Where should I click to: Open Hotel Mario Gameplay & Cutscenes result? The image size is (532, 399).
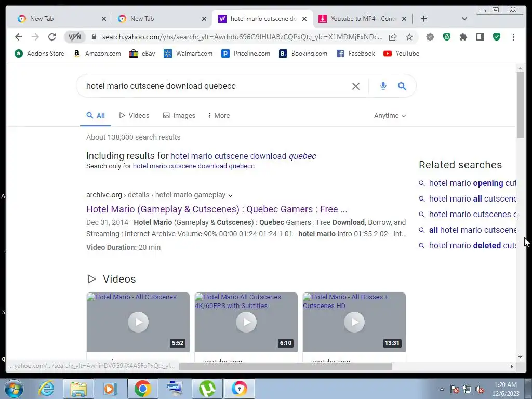click(x=217, y=209)
